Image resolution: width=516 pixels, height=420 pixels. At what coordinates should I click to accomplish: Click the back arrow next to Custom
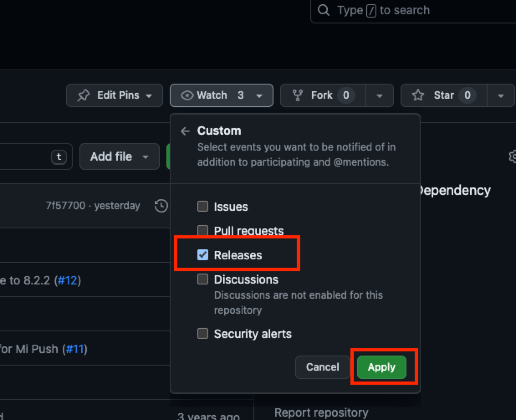(185, 131)
